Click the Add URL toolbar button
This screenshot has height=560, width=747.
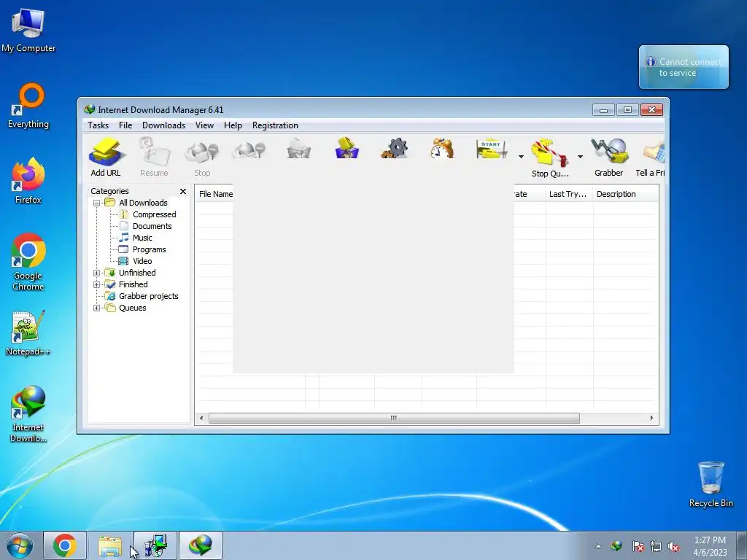pyautogui.click(x=106, y=157)
